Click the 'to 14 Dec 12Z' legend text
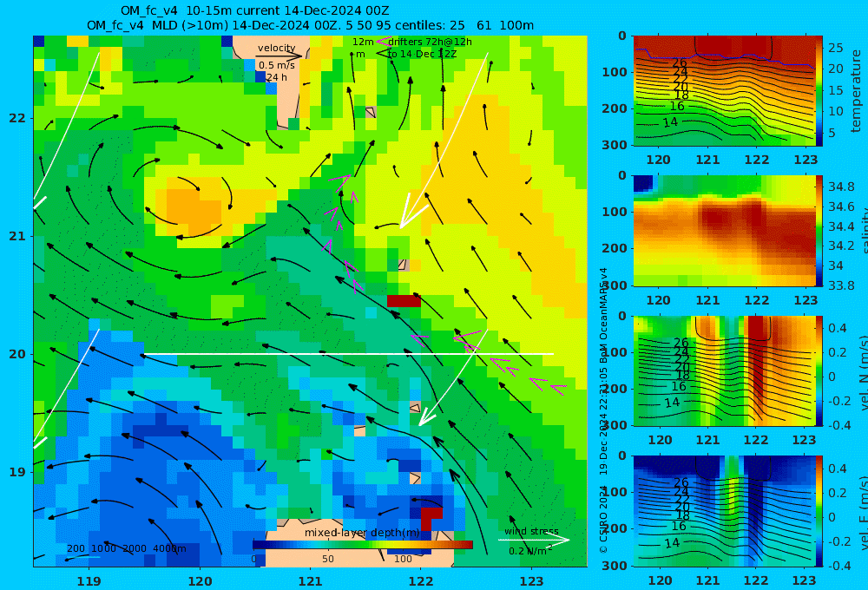The height and width of the screenshot is (590, 868). [x=422, y=54]
